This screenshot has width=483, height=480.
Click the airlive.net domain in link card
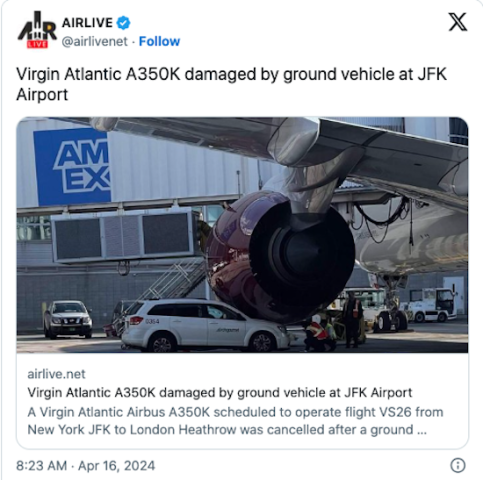pos(56,374)
